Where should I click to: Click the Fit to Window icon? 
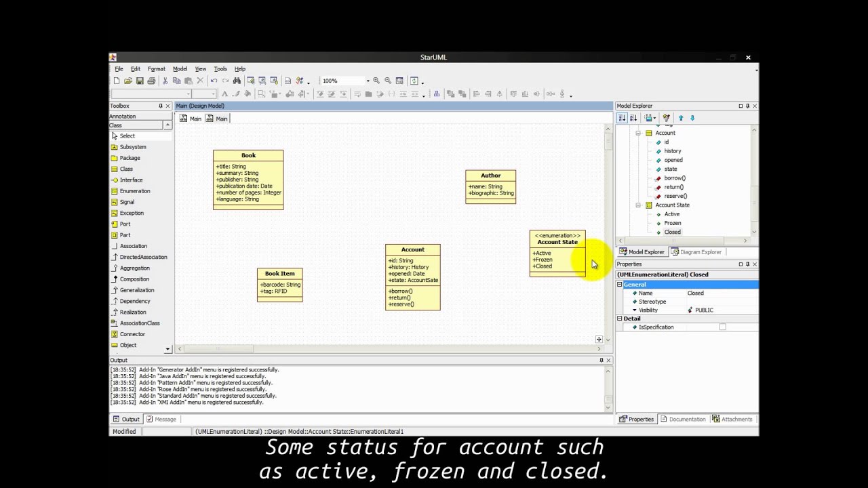pyautogui.click(x=399, y=81)
